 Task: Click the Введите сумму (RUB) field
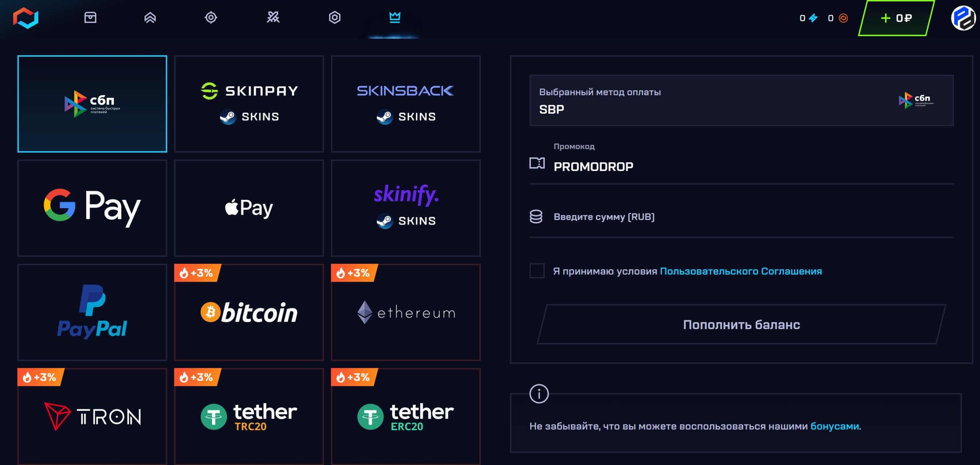click(742, 217)
